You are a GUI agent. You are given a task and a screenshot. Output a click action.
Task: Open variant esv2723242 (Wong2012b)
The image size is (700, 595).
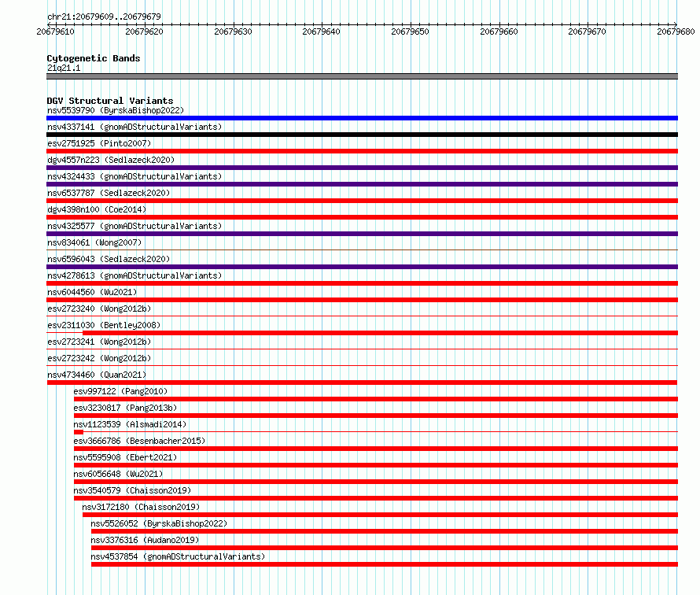(x=99, y=358)
